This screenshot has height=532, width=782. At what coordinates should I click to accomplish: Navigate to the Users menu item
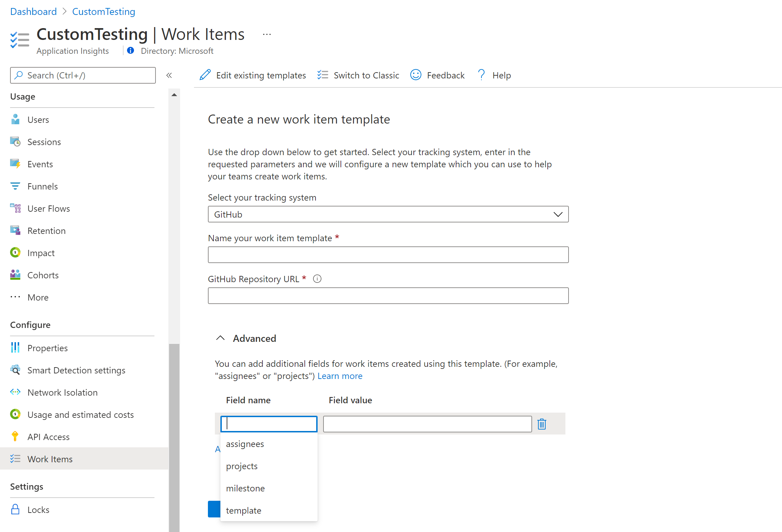(x=39, y=119)
